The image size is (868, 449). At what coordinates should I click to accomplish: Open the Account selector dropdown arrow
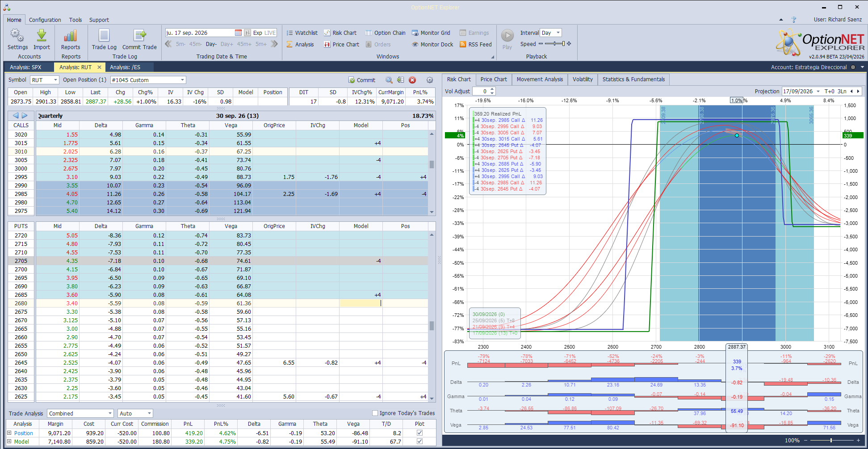862,67
